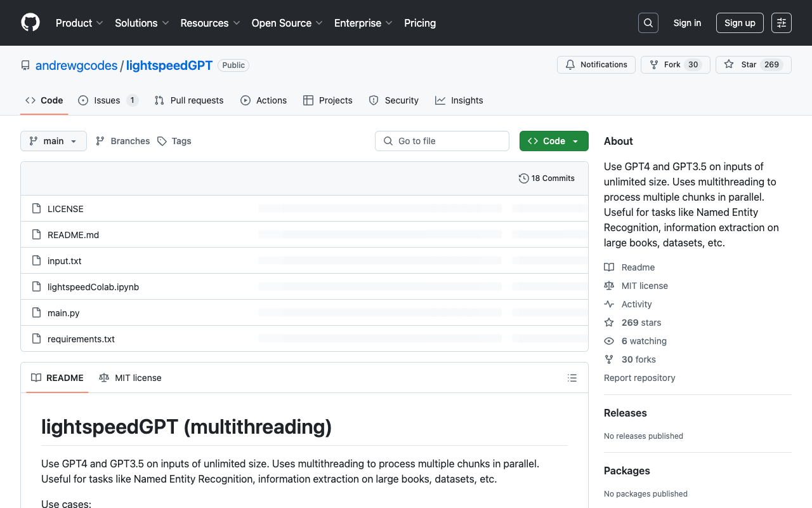Image resolution: width=812 pixels, height=508 pixels.
Task: Click the file icon beside requirements.txt
Action: [x=37, y=339]
